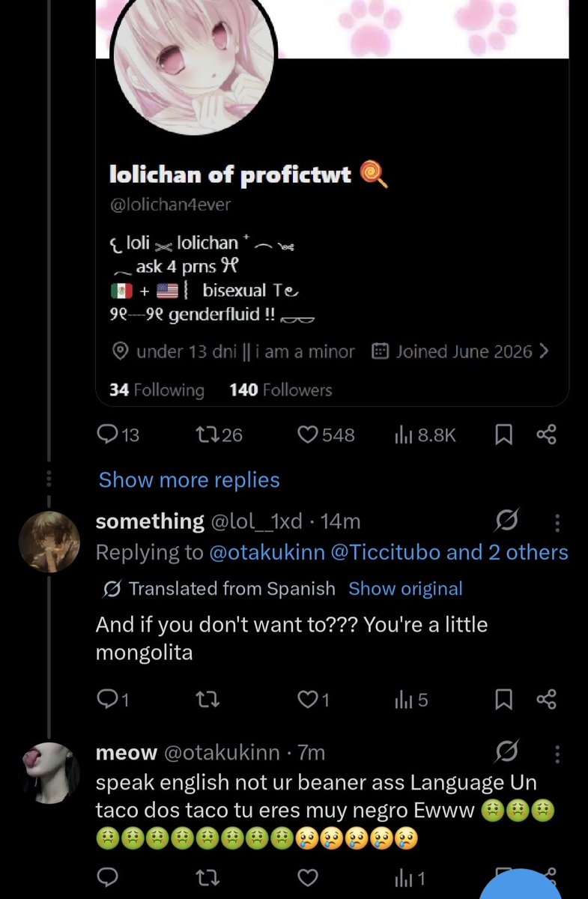Viewport: 588px width, 899px height.
Task: Share the top tweet with 548 likes
Action: point(547,435)
